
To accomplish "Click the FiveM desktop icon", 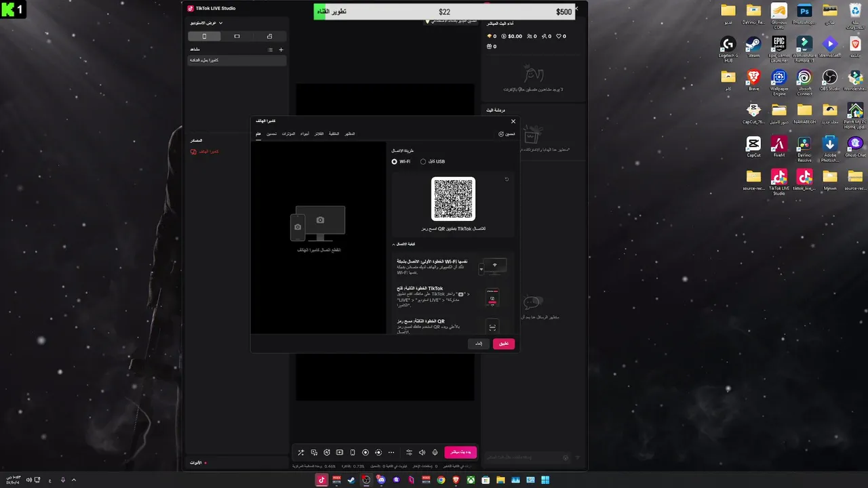I will tap(778, 146).
